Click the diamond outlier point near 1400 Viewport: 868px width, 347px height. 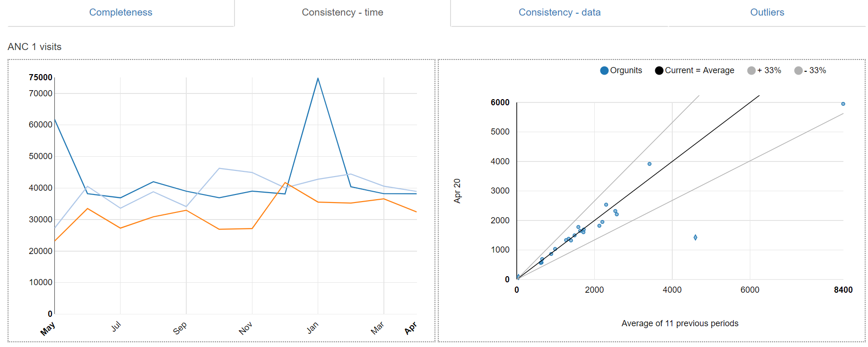(x=695, y=237)
